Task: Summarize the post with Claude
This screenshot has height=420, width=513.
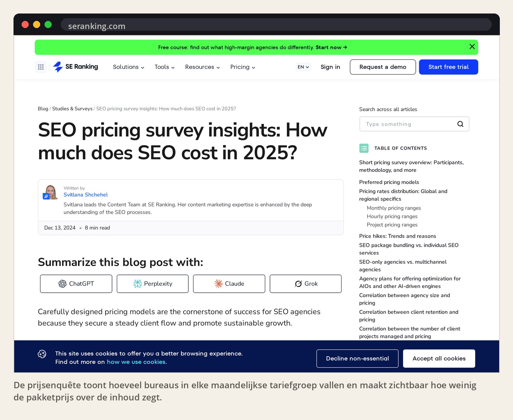Action: 229,284
